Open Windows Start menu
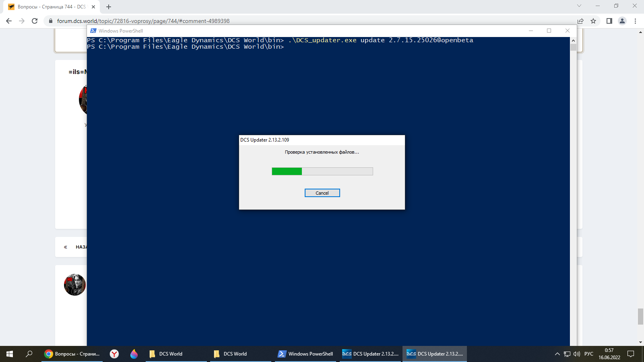Viewport: 644px width, 362px height. (10, 354)
